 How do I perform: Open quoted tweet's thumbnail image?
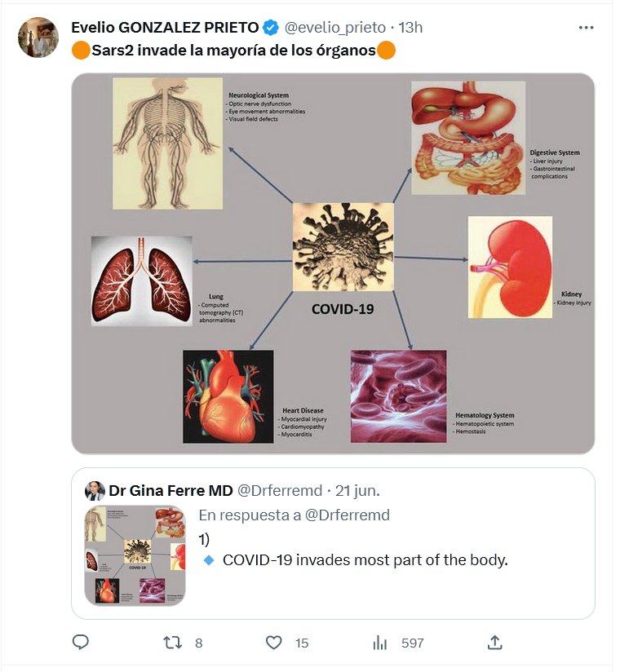coord(135,555)
